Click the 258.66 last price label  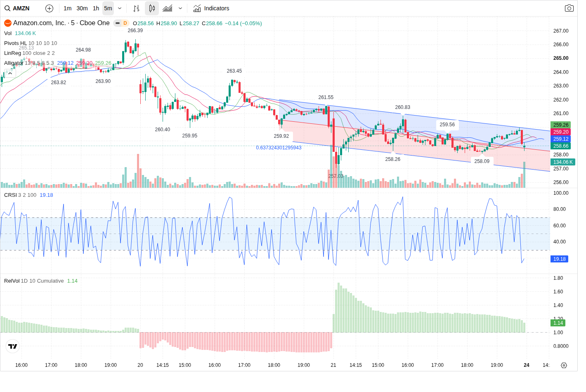[x=561, y=146]
